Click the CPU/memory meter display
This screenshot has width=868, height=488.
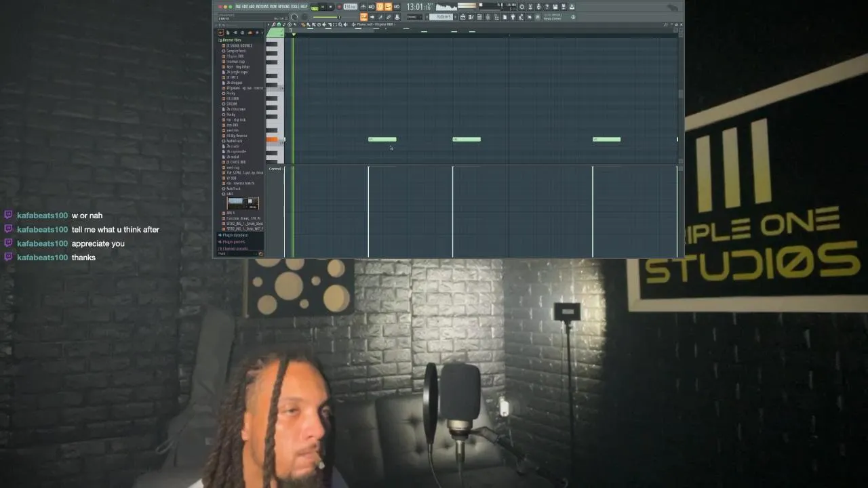[x=498, y=7]
